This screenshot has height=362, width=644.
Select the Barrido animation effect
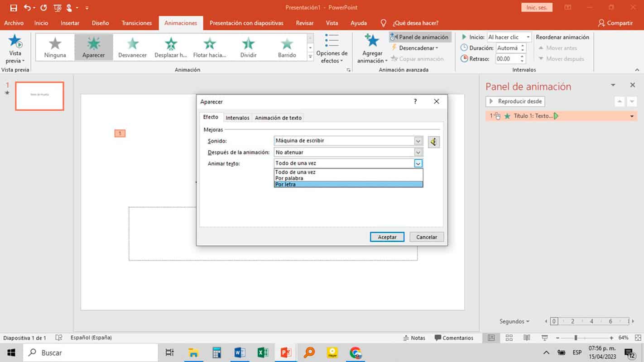click(x=287, y=47)
